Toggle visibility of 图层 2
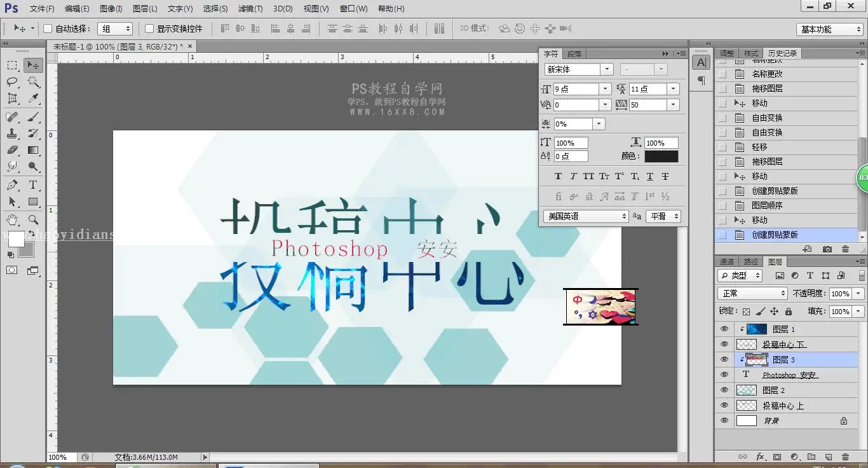The width and height of the screenshot is (868, 468). coord(724,390)
